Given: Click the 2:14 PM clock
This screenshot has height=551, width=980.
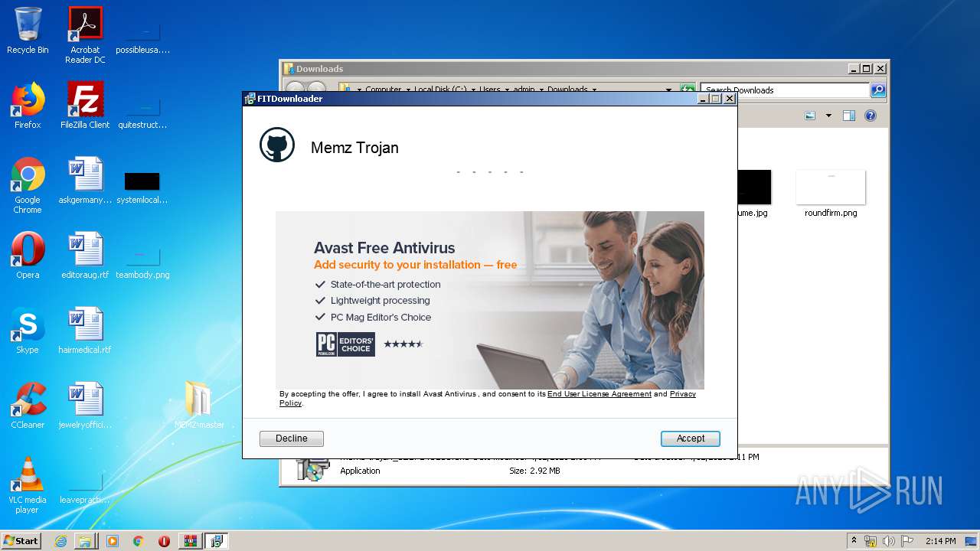Looking at the screenshot, I should pos(940,541).
